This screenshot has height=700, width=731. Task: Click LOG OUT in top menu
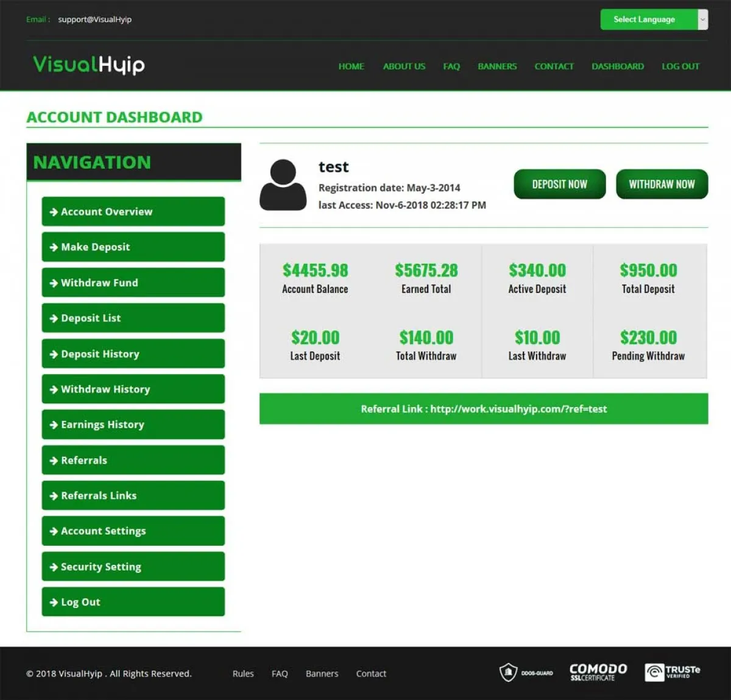click(x=680, y=66)
